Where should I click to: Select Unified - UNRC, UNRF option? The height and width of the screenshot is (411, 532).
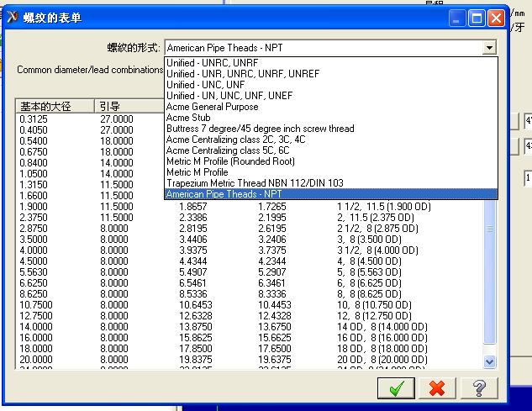click(x=331, y=63)
